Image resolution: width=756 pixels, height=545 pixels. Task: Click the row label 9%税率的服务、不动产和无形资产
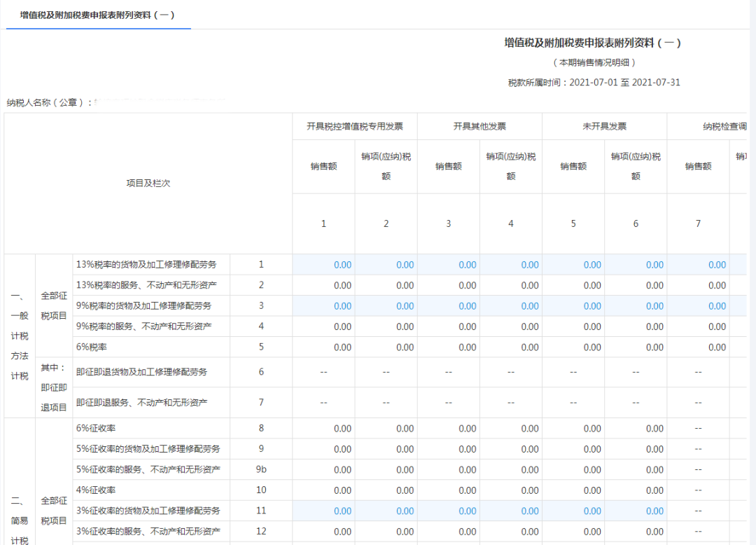(x=143, y=326)
